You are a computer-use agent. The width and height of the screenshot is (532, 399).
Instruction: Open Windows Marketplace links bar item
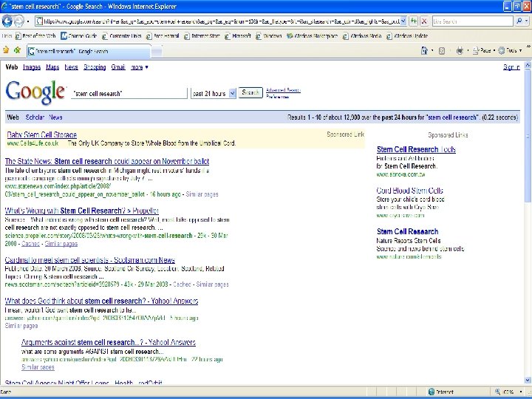tap(312, 35)
